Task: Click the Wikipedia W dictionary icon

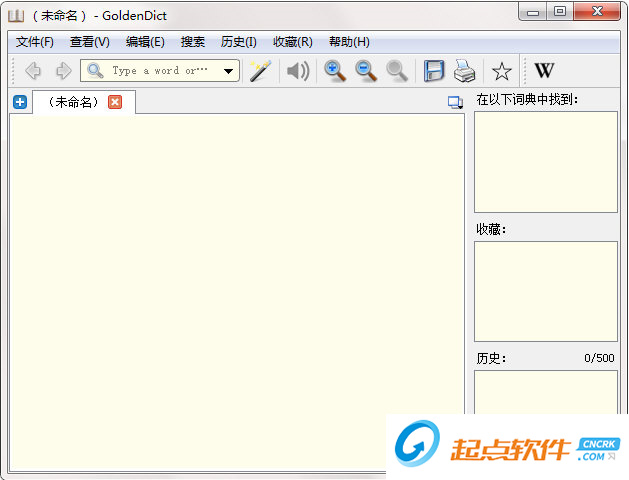Action: pyautogui.click(x=544, y=71)
